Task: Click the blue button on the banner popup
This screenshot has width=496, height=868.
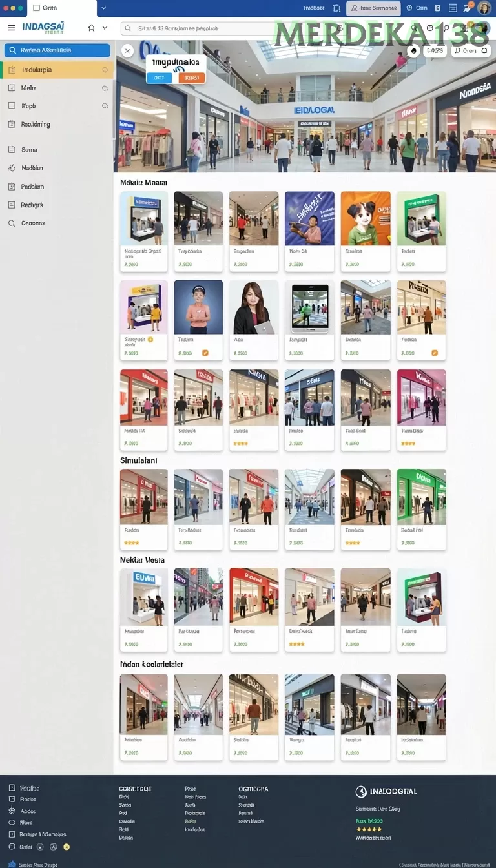Action: [x=160, y=77]
